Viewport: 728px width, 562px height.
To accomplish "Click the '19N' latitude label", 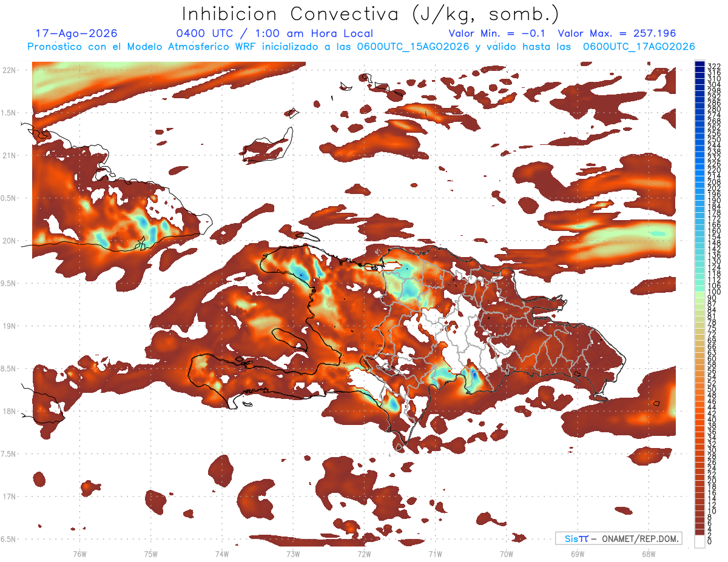I will click(8, 326).
